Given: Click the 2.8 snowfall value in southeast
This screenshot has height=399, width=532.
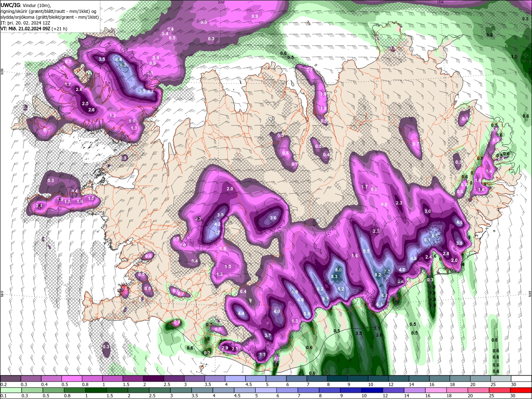Looking at the screenshot, I should [446, 254].
